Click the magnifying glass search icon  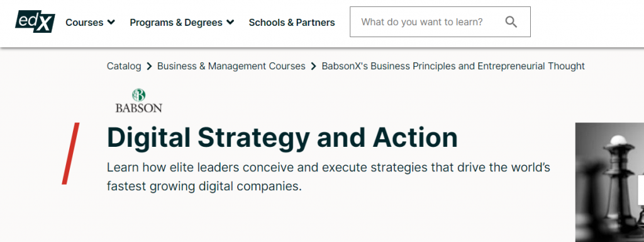[x=511, y=22]
